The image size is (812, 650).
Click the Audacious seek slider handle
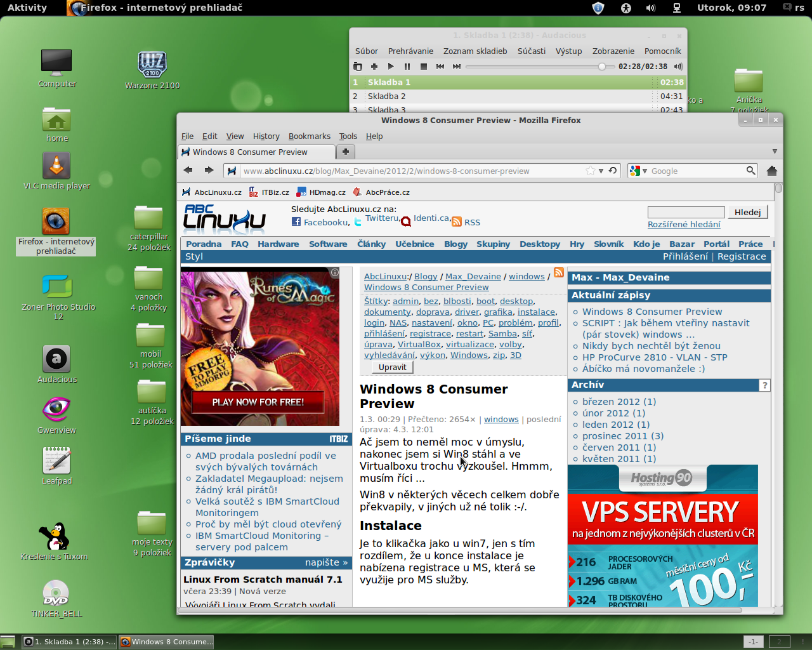click(x=602, y=67)
